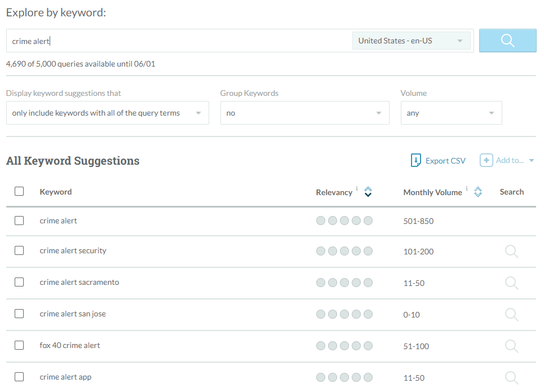The image size is (544, 392).
Task: Sort results by Monthly Volume arrows
Action: [478, 192]
